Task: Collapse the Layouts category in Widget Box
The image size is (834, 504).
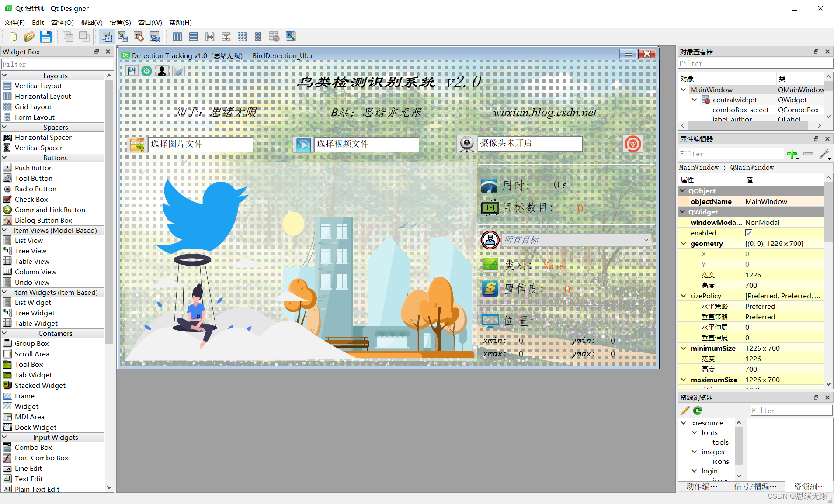Action: (x=4, y=76)
